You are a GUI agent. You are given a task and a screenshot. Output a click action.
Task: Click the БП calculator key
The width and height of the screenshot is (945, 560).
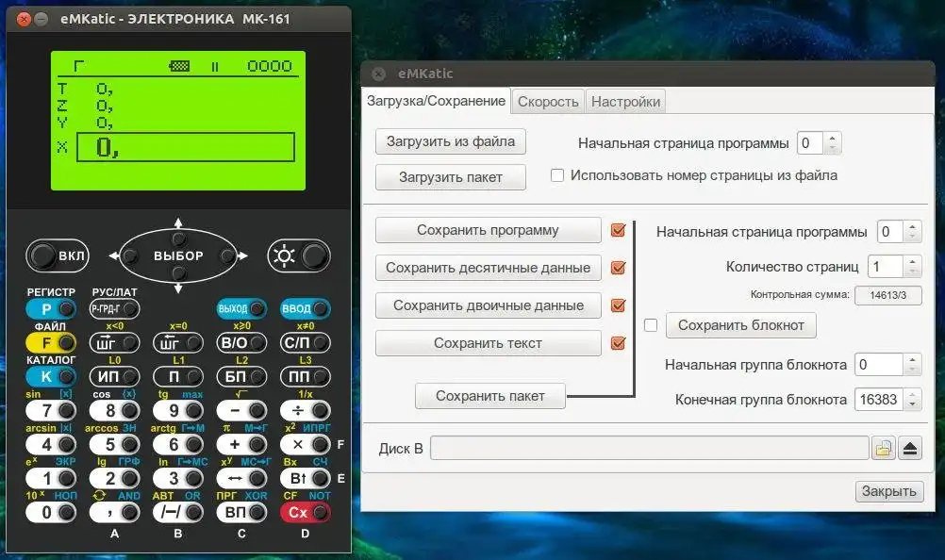241,376
